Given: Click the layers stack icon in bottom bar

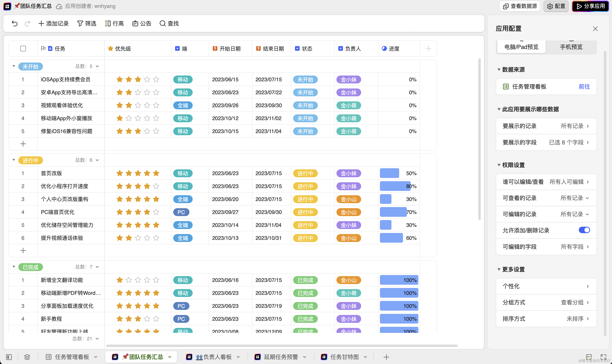Looking at the screenshot, I should point(27,357).
